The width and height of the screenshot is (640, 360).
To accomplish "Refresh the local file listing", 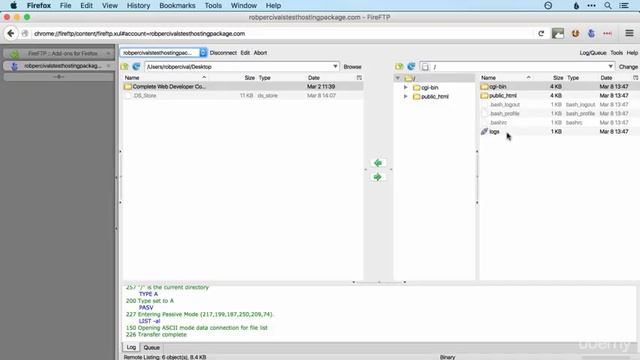I will pyautogui.click(x=136, y=67).
